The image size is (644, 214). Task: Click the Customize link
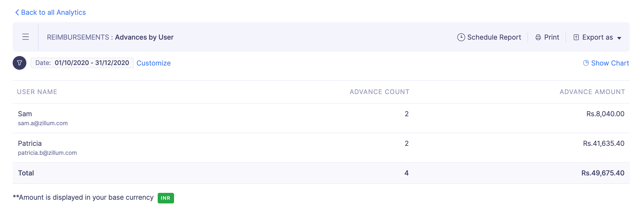[153, 63]
